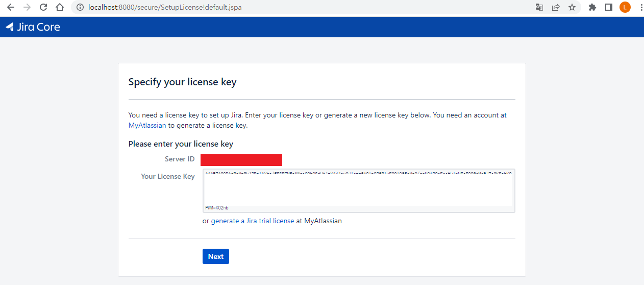
Task: Open the translate page icon
Action: pos(539,7)
